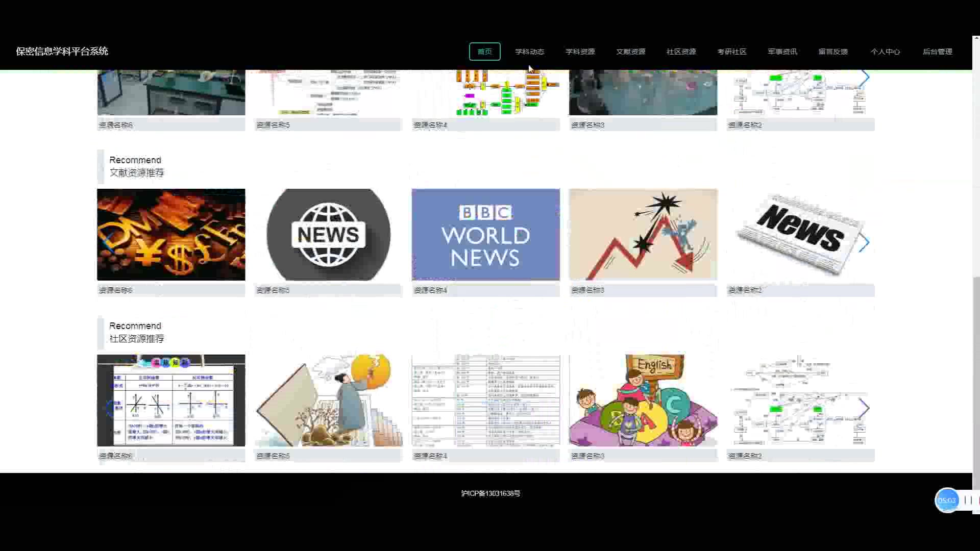The height and width of the screenshot is (551, 980).
Task: Go to 个人中心
Action: 885,52
